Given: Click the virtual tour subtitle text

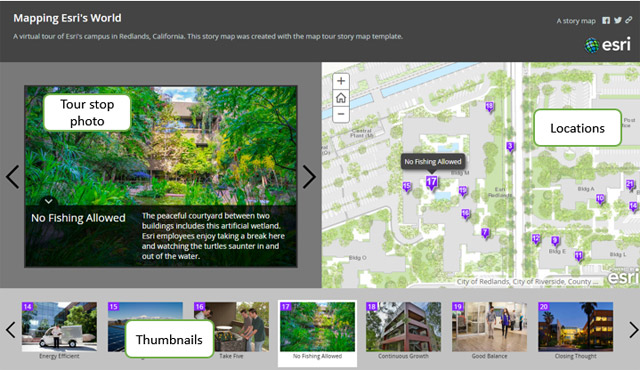Looking at the screenshot, I should (208, 36).
